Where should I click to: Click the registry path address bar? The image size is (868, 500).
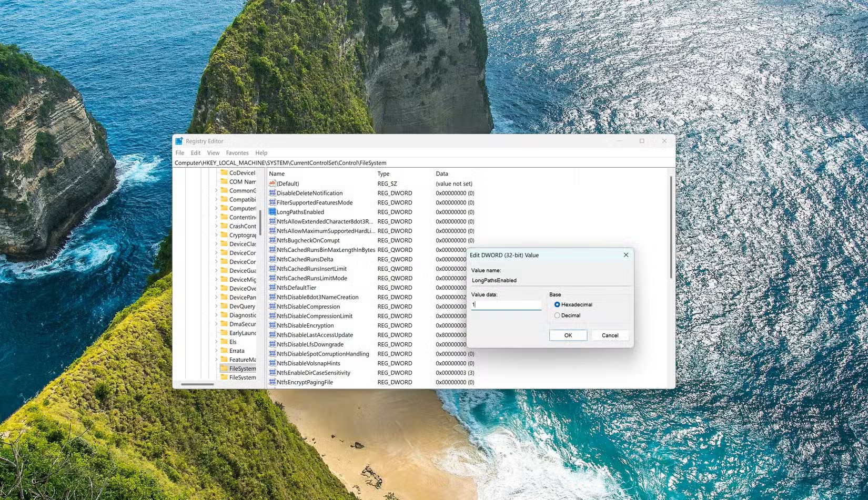(368, 162)
